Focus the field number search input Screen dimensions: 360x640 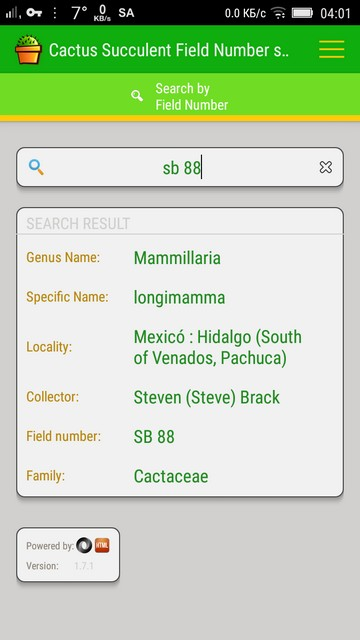180,167
